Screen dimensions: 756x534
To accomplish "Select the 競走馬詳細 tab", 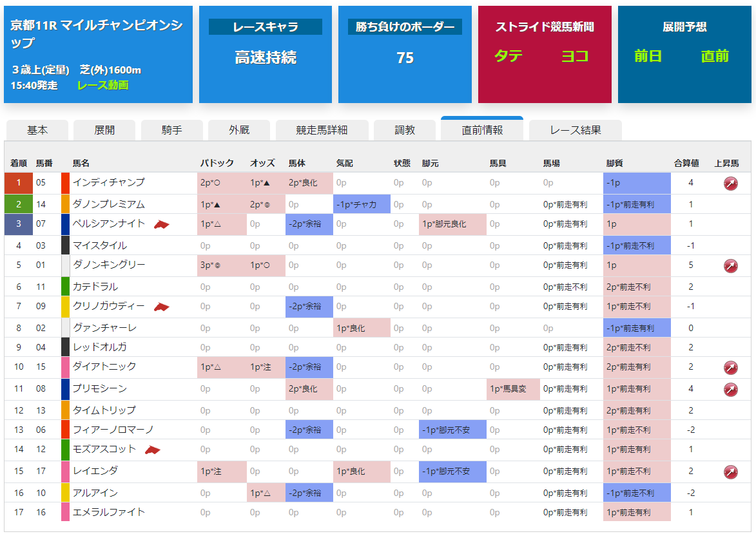I will [x=322, y=130].
